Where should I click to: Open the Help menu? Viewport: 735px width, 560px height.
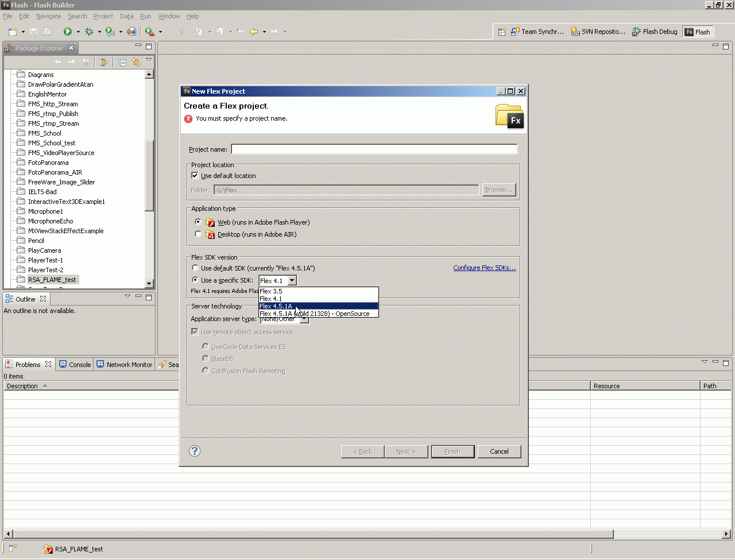point(193,16)
